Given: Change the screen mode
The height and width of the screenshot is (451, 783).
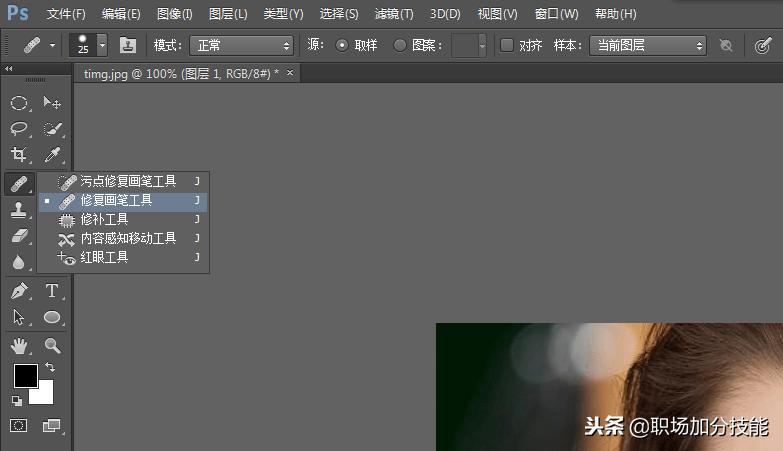Looking at the screenshot, I should pos(51,426).
